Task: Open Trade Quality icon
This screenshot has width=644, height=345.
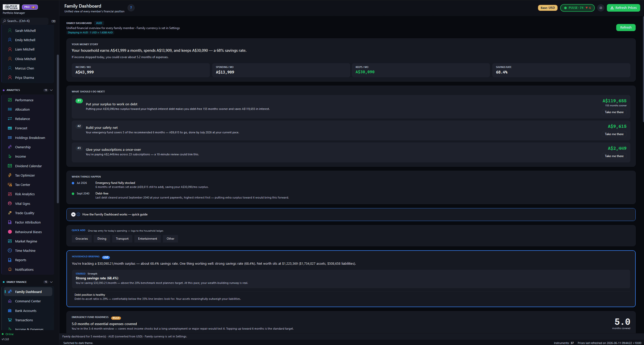Action: [10, 213]
